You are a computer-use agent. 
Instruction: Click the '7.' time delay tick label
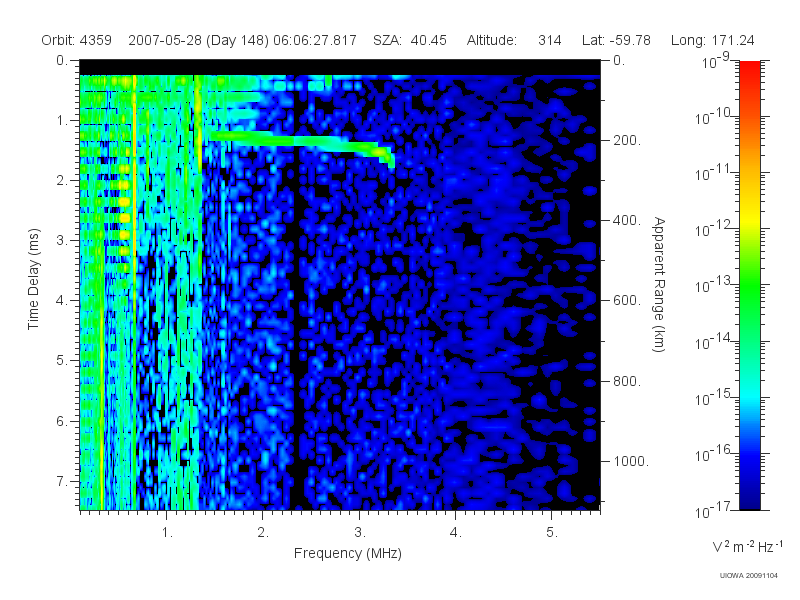coord(62,481)
